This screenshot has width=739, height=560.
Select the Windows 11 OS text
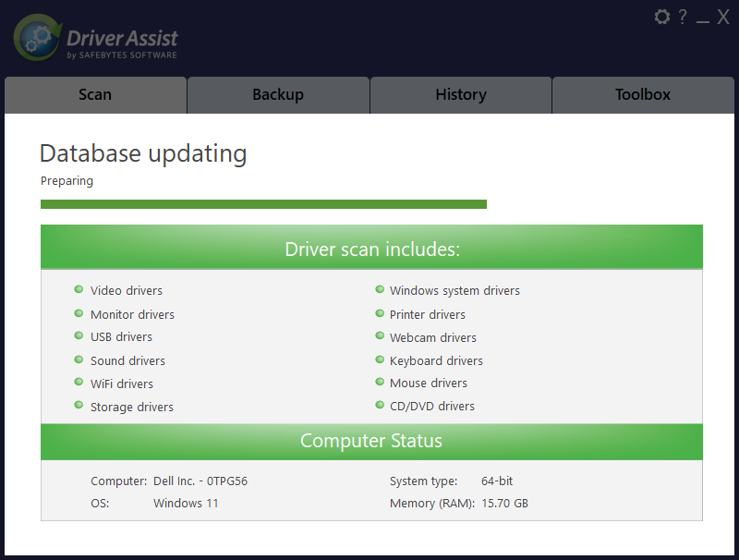[186, 503]
